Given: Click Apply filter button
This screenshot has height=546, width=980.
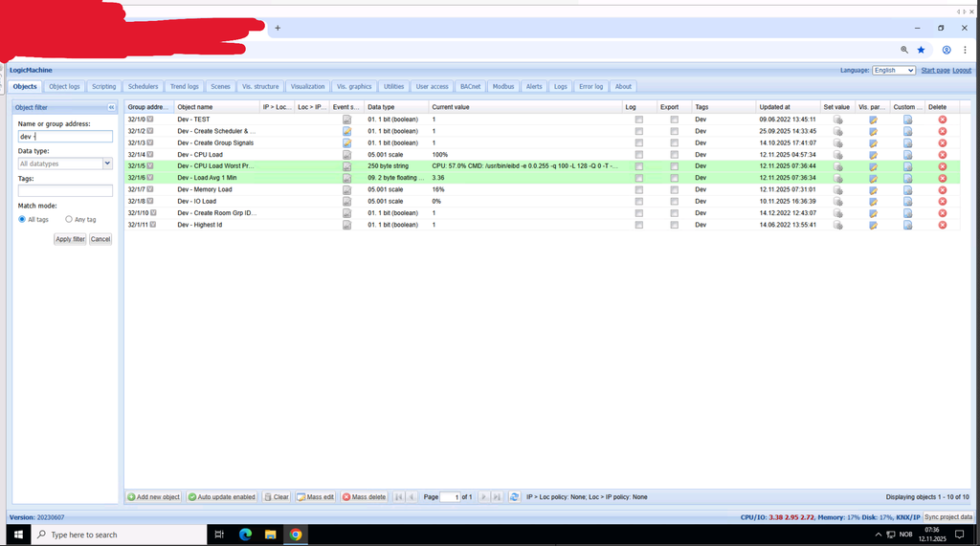Looking at the screenshot, I should tap(70, 239).
